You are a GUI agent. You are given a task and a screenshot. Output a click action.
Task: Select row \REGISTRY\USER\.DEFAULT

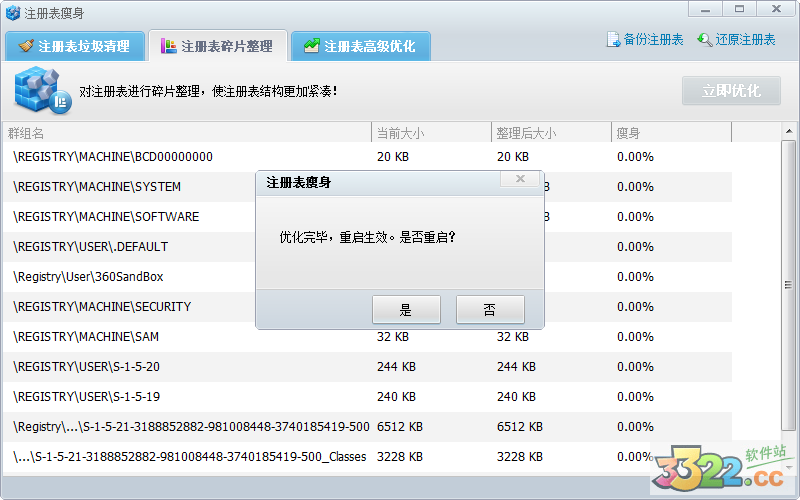pos(367,247)
